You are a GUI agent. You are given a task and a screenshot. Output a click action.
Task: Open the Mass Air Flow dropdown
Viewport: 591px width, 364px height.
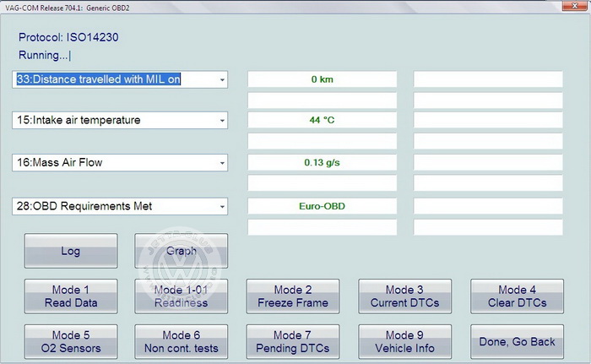pyautogui.click(x=120, y=162)
